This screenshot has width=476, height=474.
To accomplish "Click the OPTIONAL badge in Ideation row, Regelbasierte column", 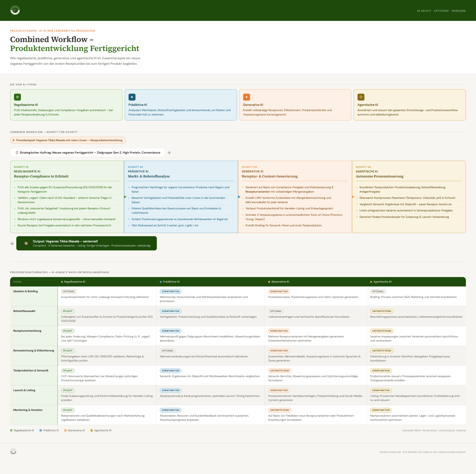I will [x=69, y=292].
